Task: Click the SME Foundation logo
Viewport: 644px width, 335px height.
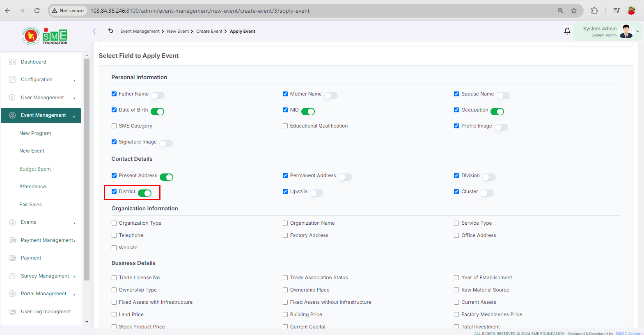Action: pos(45,36)
